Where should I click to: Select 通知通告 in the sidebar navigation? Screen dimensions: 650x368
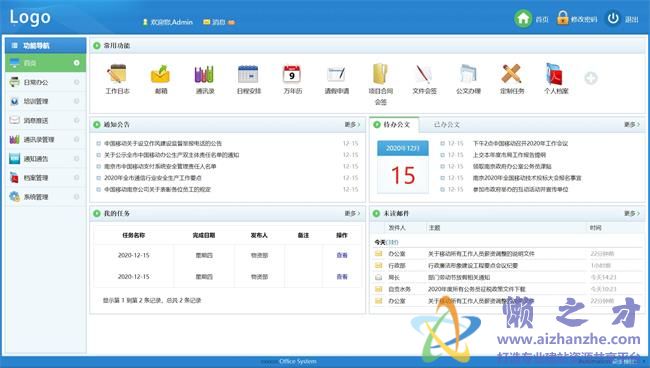46,159
